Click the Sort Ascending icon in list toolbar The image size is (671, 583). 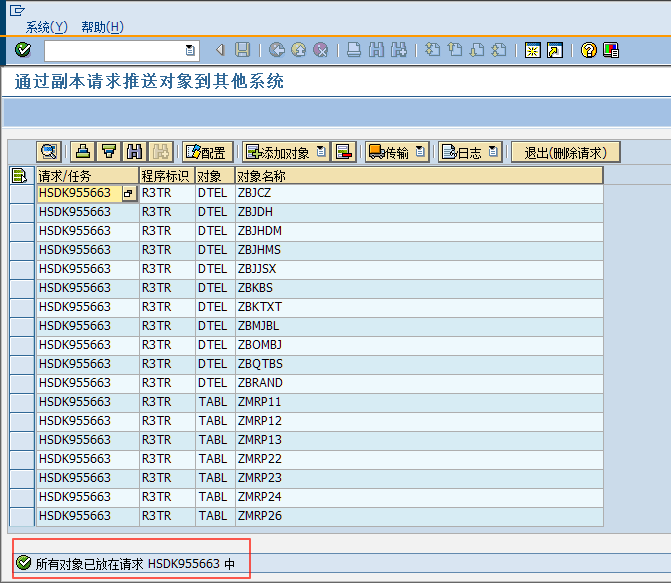pyautogui.click(x=83, y=152)
